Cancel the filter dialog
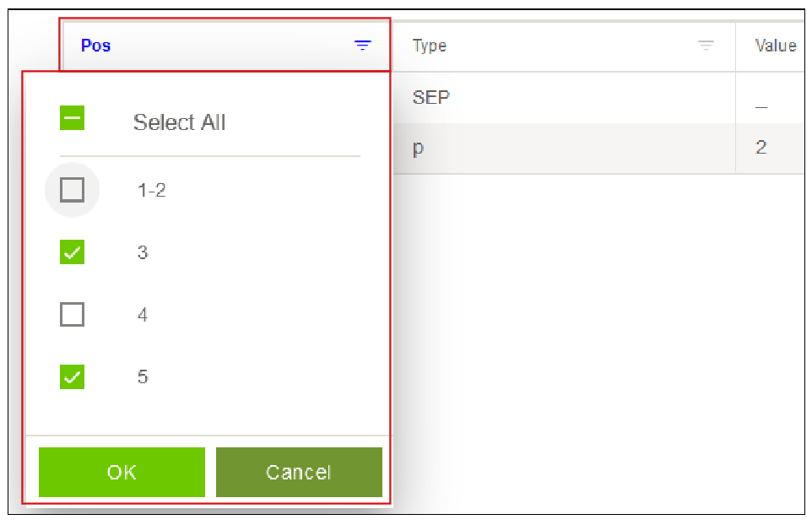 pos(299,472)
